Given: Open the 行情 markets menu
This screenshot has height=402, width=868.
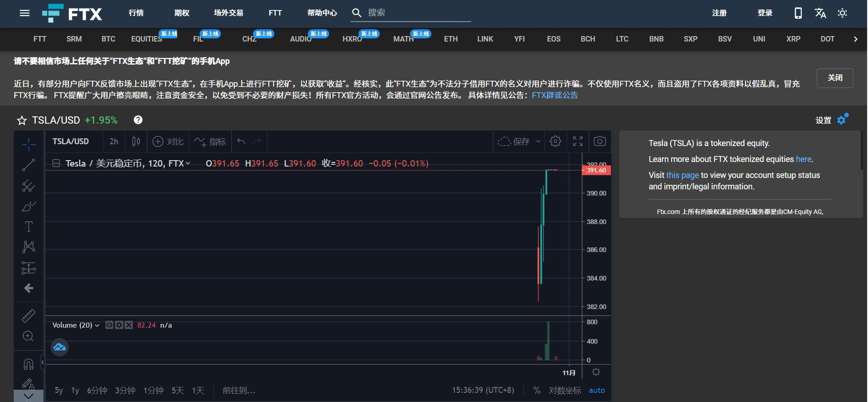Looking at the screenshot, I should coord(136,13).
